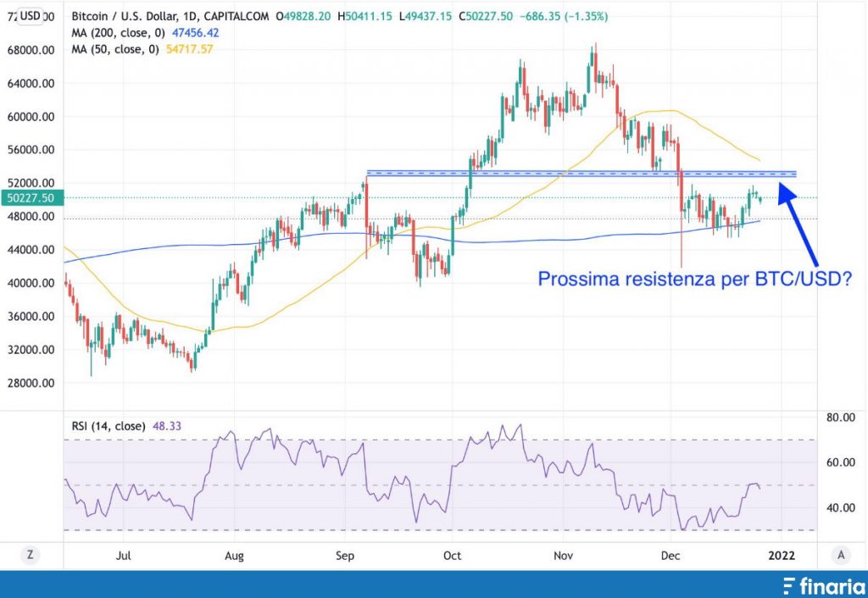Click the 40000.00 price axis label
The image size is (868, 598).
tap(31, 283)
